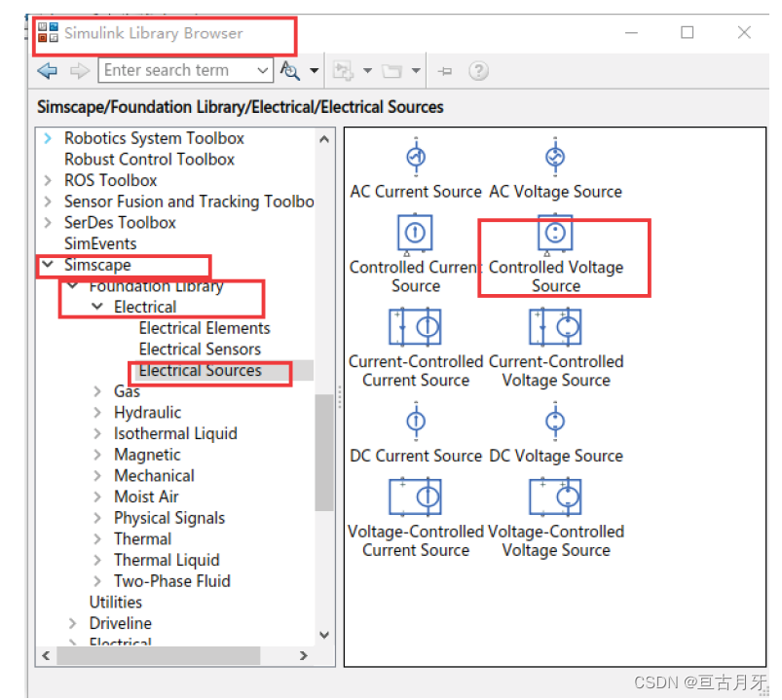This screenshot has width=782, height=700.
Task: Open the search term history dropdown
Action: (x=263, y=70)
